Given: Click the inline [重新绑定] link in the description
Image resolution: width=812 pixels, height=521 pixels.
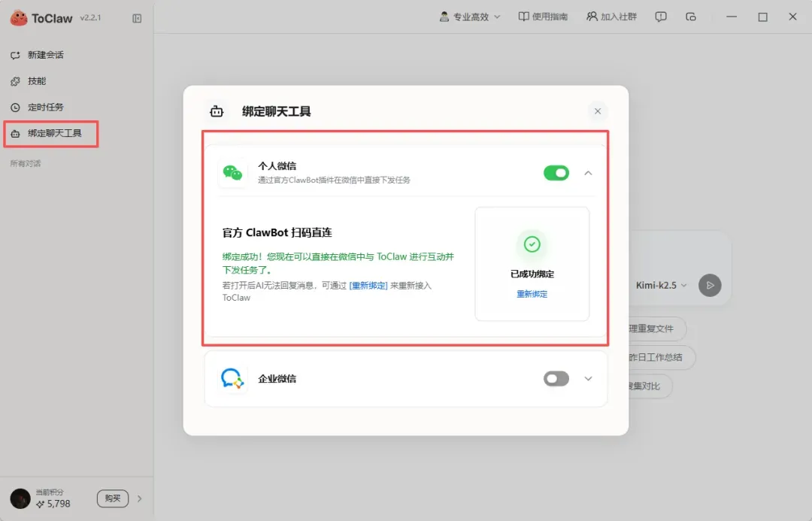Looking at the screenshot, I should click(368, 286).
